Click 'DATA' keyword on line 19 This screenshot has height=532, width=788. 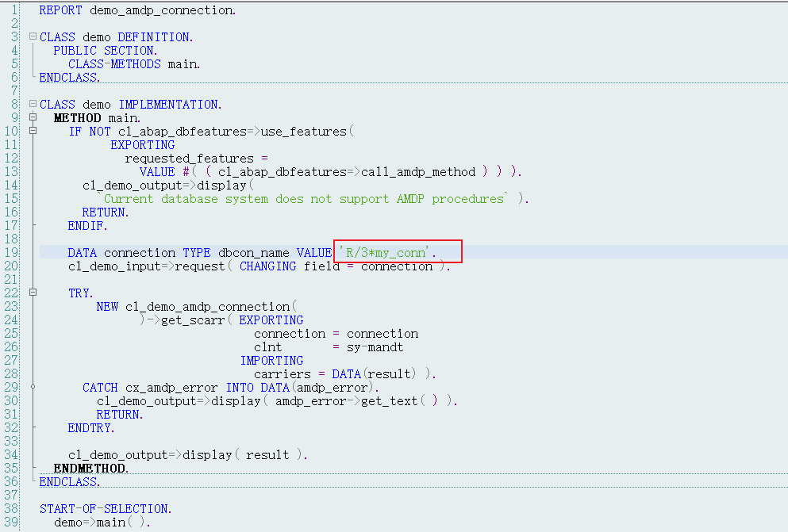(83, 252)
